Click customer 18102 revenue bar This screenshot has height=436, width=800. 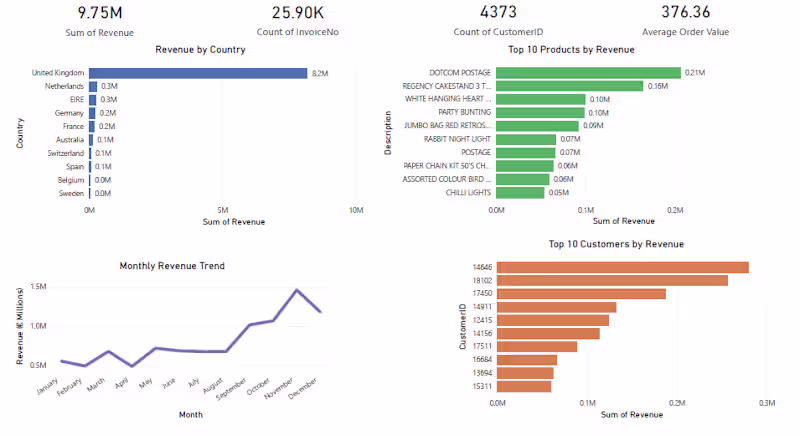click(612, 280)
